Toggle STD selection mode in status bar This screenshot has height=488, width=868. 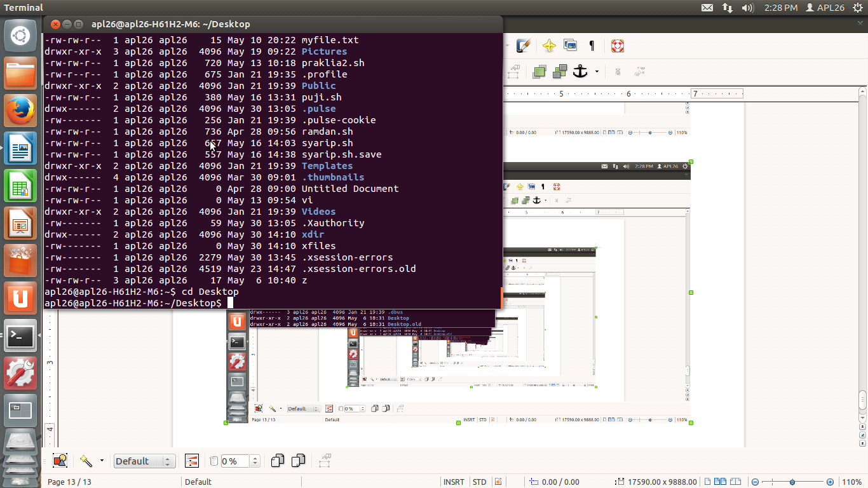pos(480,482)
